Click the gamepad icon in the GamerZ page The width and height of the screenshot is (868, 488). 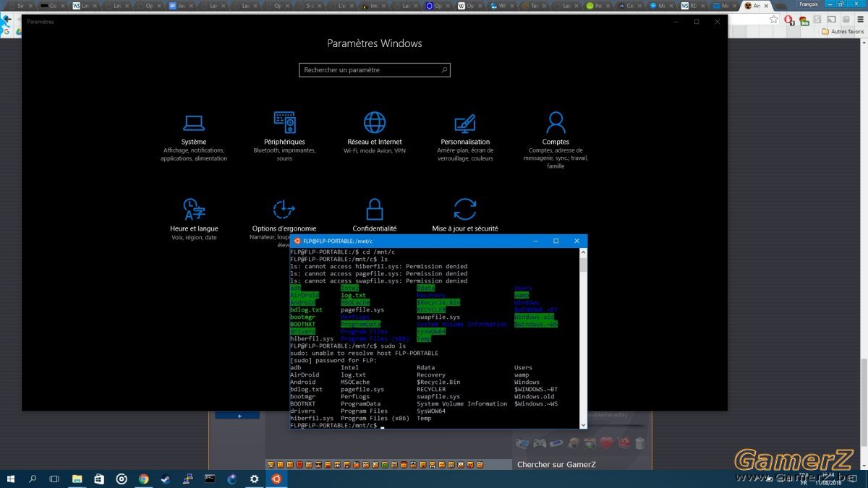pos(540,442)
